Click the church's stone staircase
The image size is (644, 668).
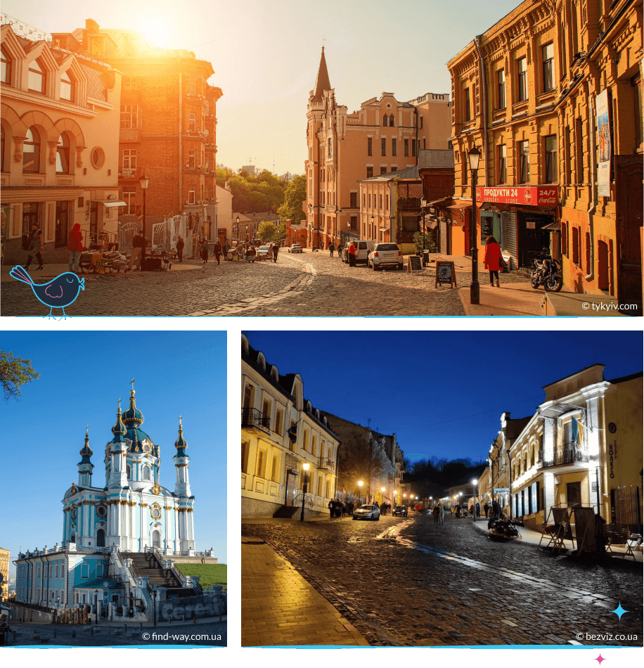tap(155, 570)
